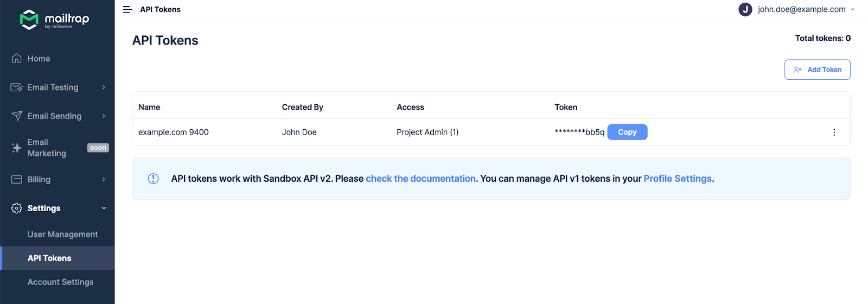Viewport: 868px width, 304px height.
Task: Toggle the hamburger sidebar menu icon
Action: pos(127,9)
